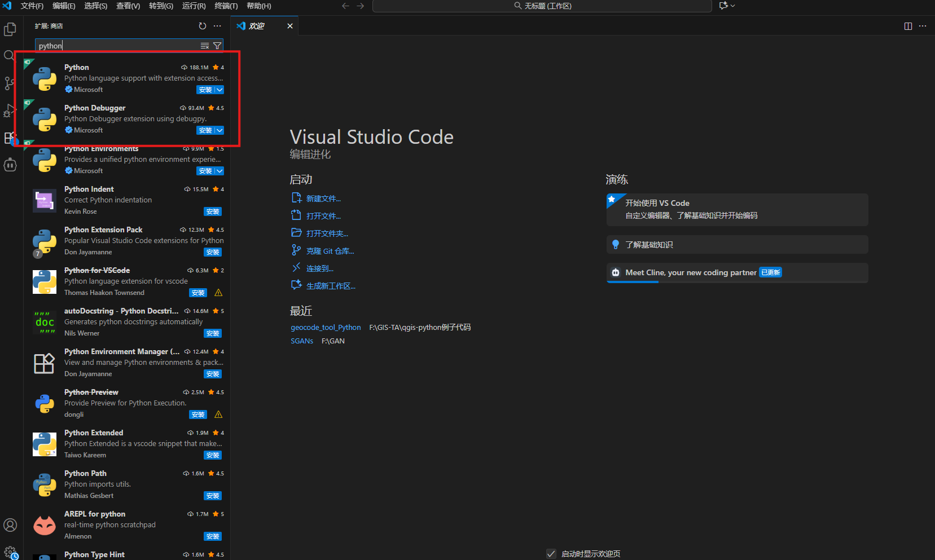Click the 生成新工作区... link

point(331,286)
